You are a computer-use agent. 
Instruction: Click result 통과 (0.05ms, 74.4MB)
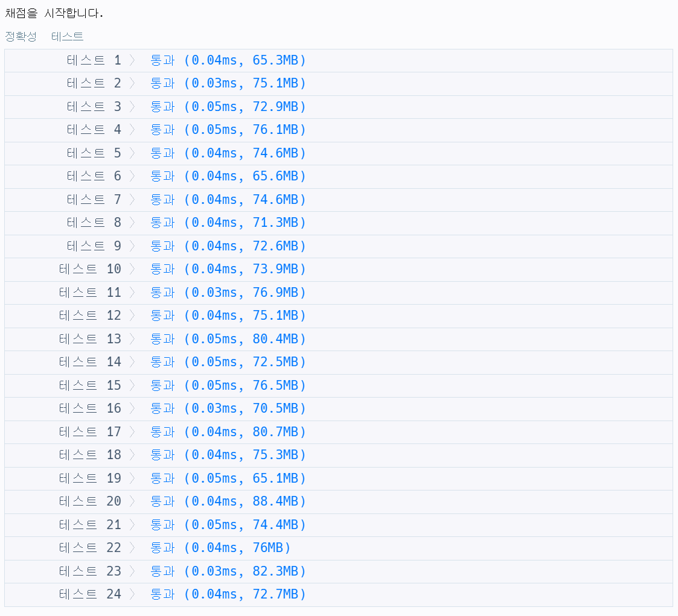tap(228, 524)
